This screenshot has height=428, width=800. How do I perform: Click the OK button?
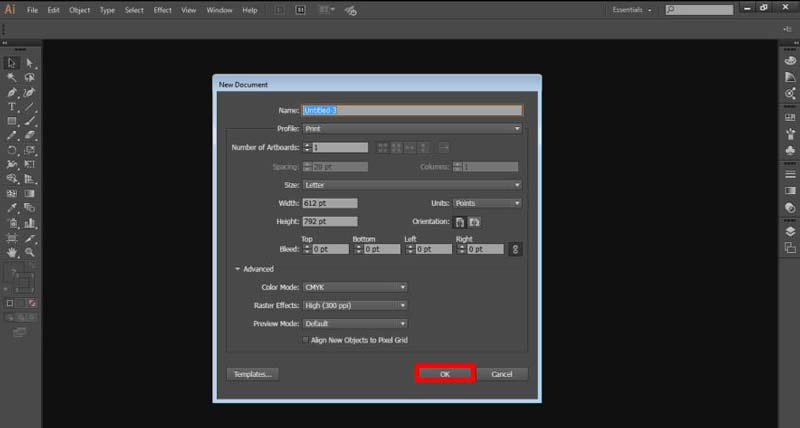(x=445, y=374)
